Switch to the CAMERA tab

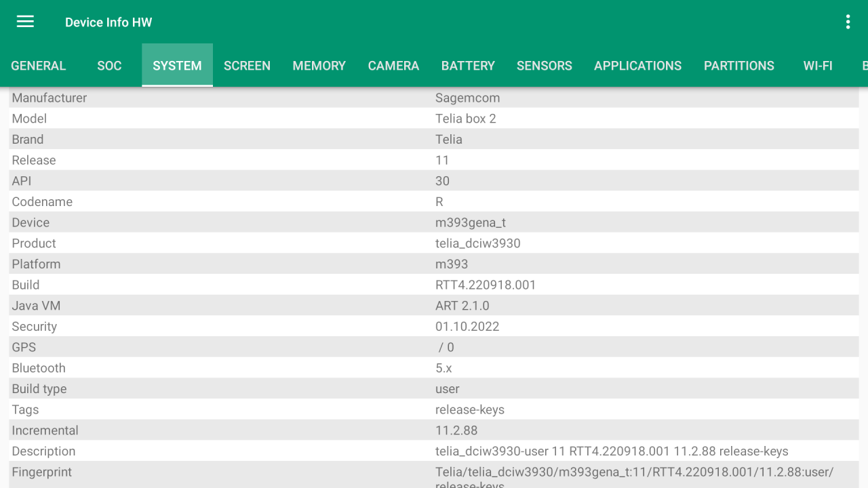(x=393, y=65)
